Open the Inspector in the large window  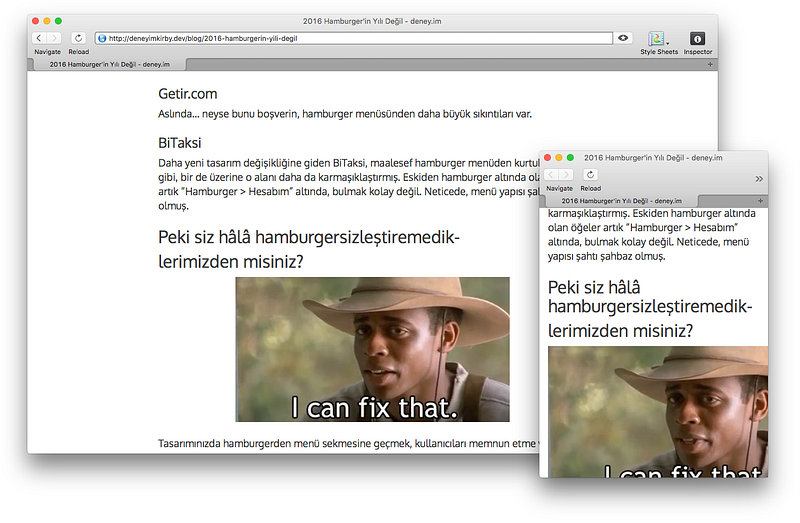[697, 38]
